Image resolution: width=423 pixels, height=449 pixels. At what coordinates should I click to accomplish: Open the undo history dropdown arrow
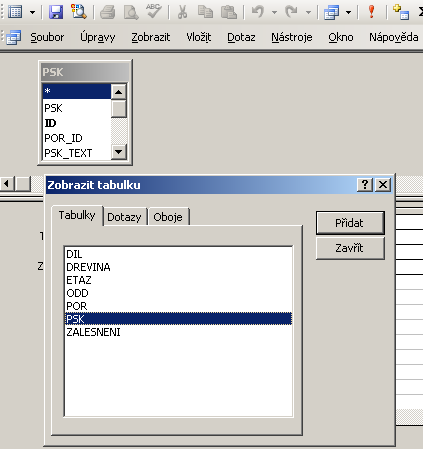click(x=274, y=13)
